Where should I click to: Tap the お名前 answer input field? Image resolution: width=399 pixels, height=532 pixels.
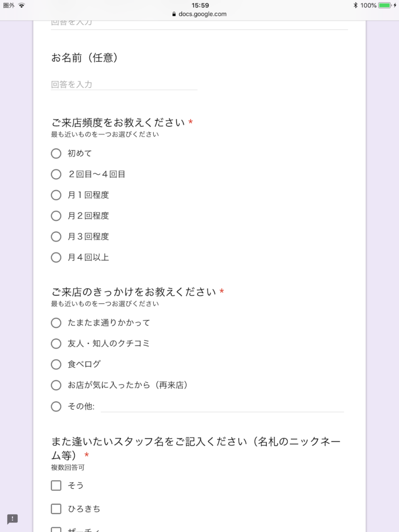pos(124,83)
